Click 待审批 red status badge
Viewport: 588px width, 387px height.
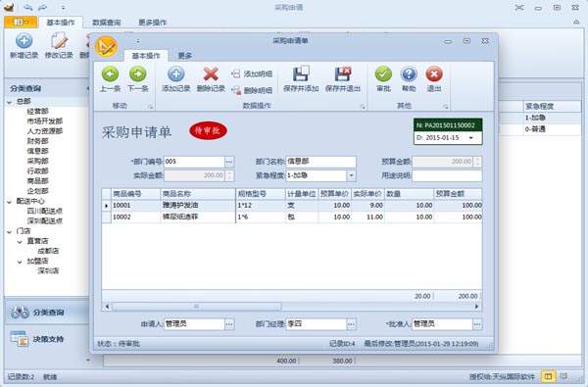208,130
